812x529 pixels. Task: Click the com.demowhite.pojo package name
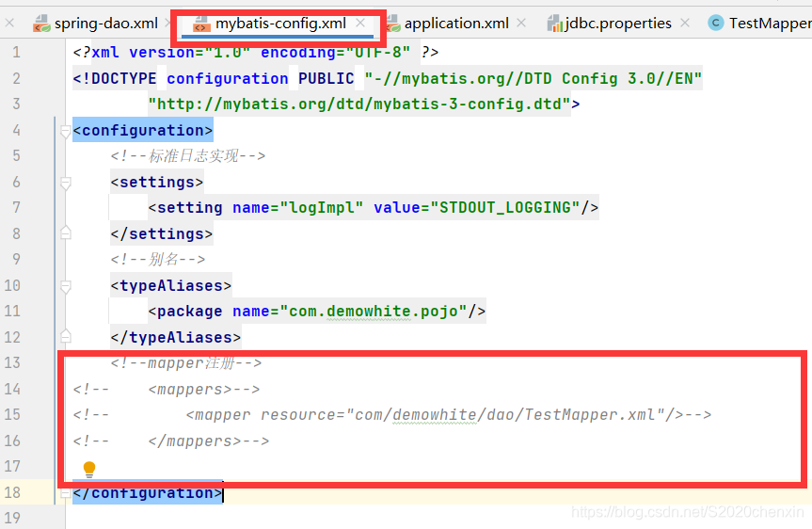(374, 312)
